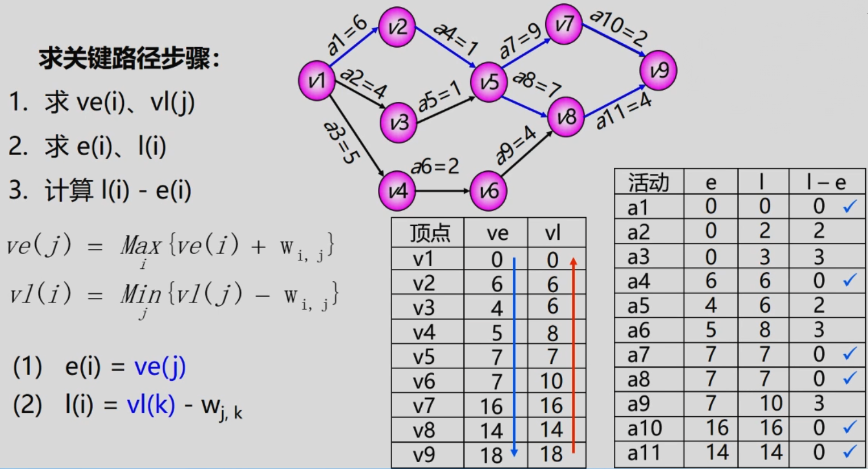Click the edge label a9=4
Image resolution: width=868 pixels, height=469 pixels.
[x=516, y=146]
